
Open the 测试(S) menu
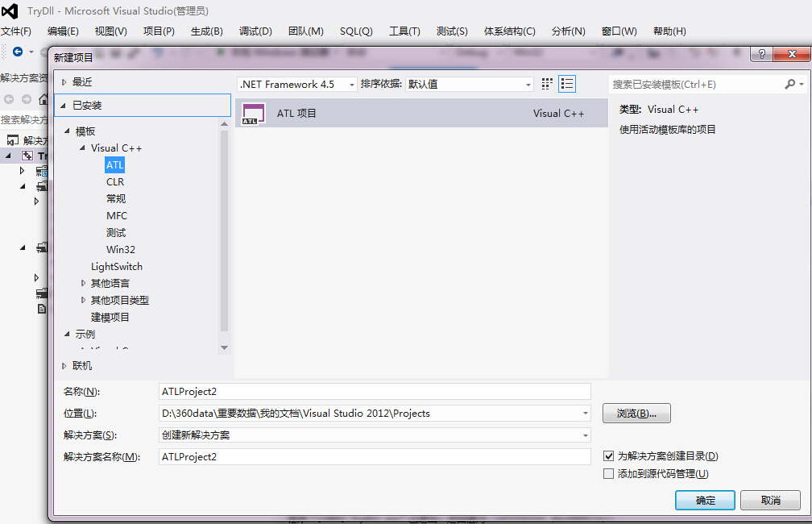(452, 31)
